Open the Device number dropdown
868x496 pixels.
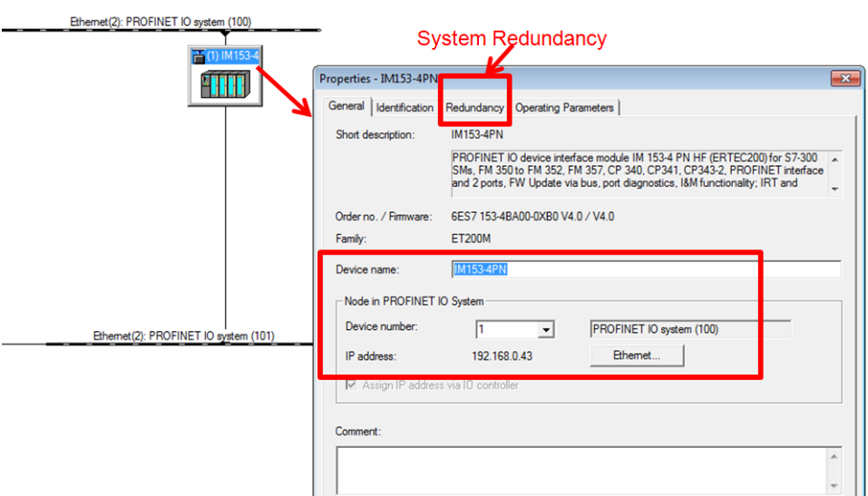click(546, 330)
